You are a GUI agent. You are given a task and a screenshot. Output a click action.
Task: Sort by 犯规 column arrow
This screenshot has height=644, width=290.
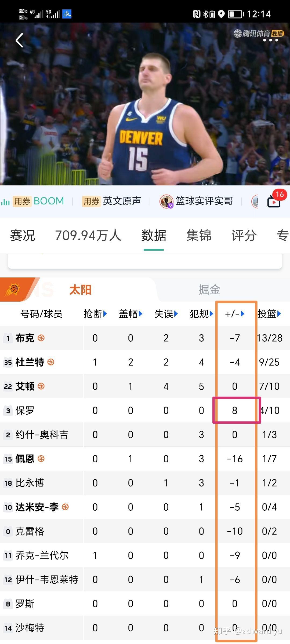click(211, 314)
